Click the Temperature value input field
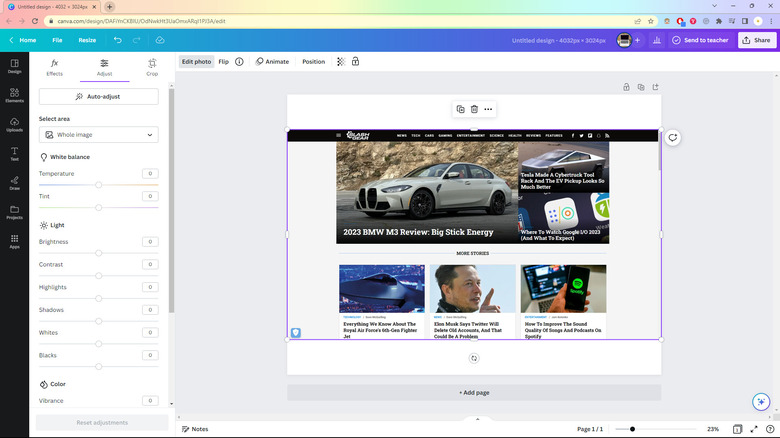This screenshot has height=438, width=780. pos(150,173)
